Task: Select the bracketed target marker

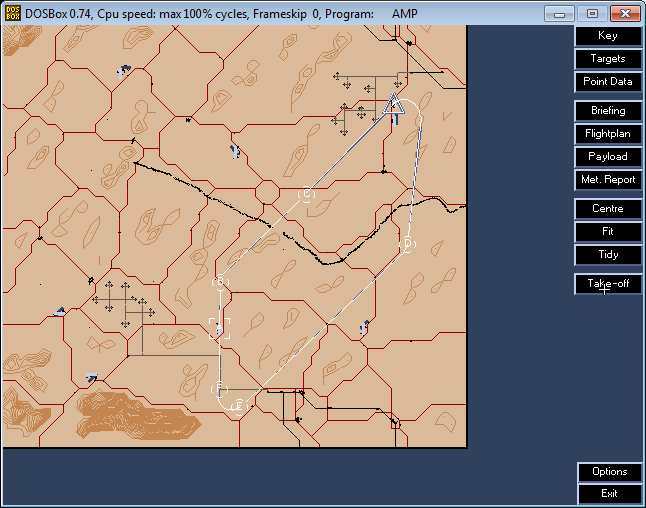Action: pyautogui.click(x=220, y=328)
